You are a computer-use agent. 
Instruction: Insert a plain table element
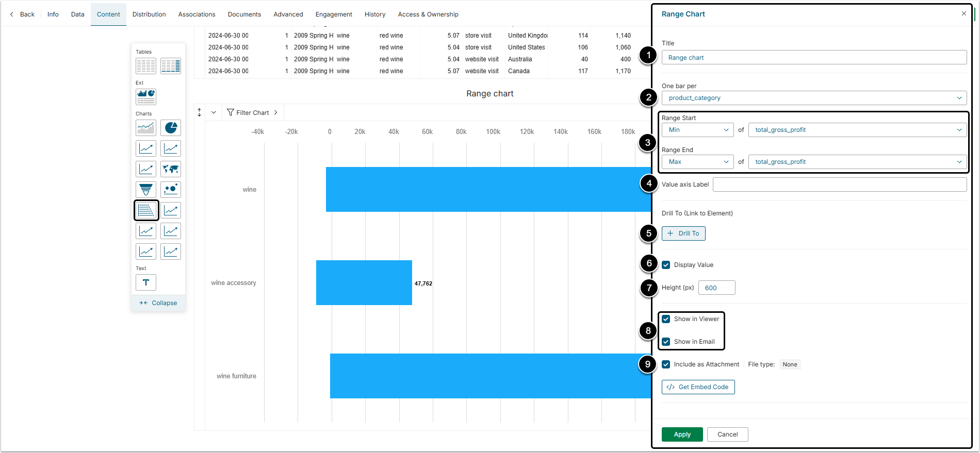(146, 66)
